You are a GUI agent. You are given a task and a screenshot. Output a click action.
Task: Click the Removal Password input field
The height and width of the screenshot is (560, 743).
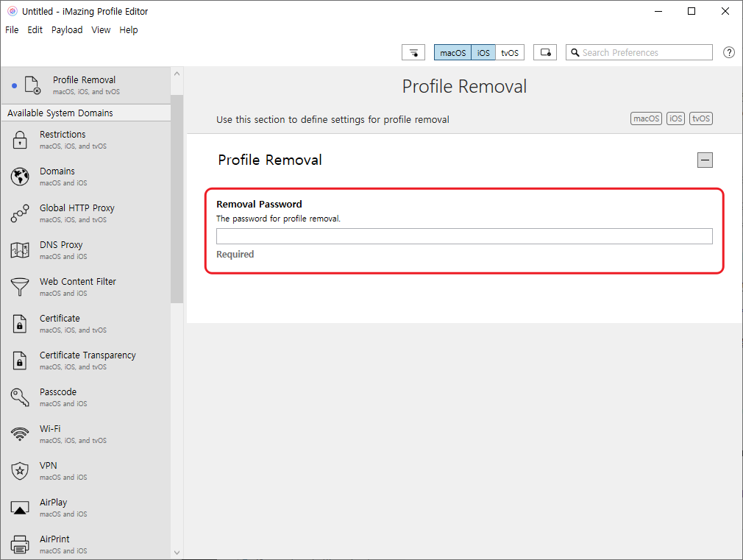464,235
